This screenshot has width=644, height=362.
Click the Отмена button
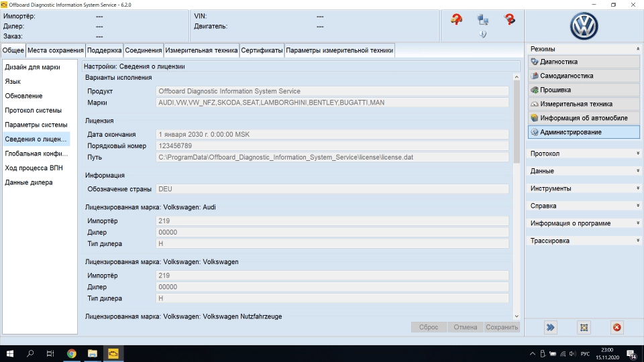click(x=466, y=327)
